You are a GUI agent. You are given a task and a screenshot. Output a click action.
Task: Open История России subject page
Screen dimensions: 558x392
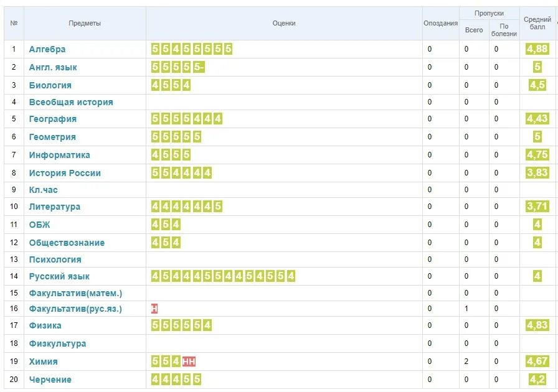65,173
